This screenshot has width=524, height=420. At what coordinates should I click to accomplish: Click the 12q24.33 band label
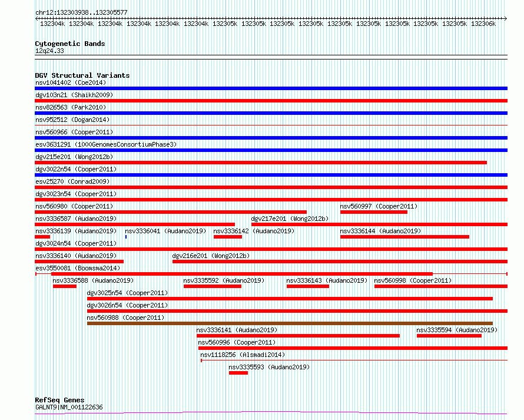49,51
